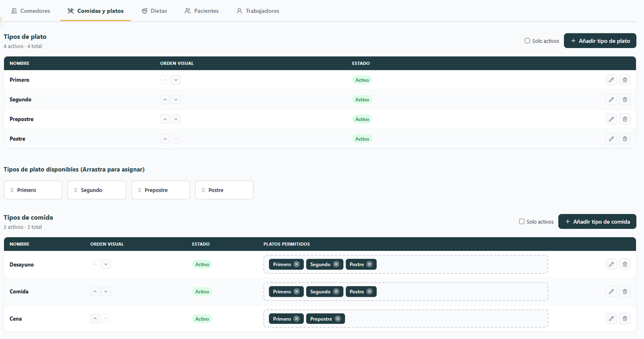Select the draggable Postre card
This screenshot has width=644, height=339.
224,190
